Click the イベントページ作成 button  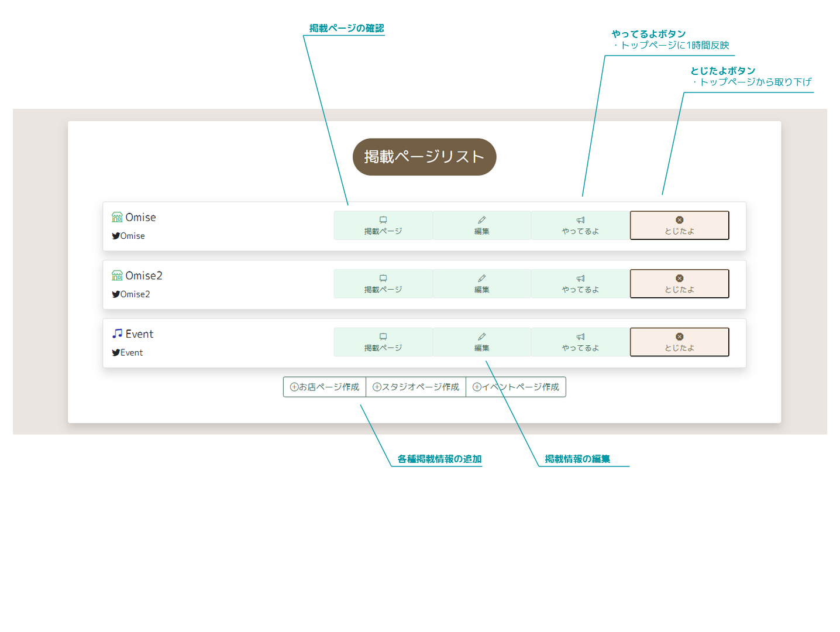pos(516,387)
